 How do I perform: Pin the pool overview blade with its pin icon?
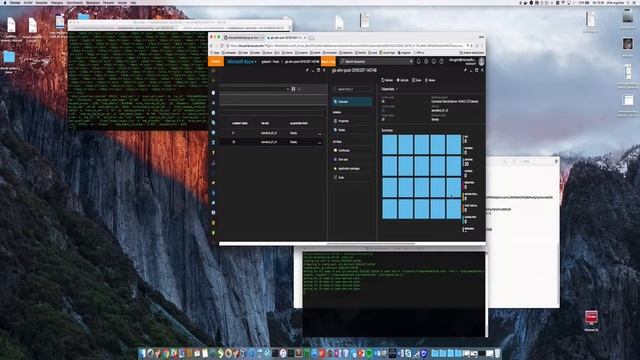coord(465,70)
